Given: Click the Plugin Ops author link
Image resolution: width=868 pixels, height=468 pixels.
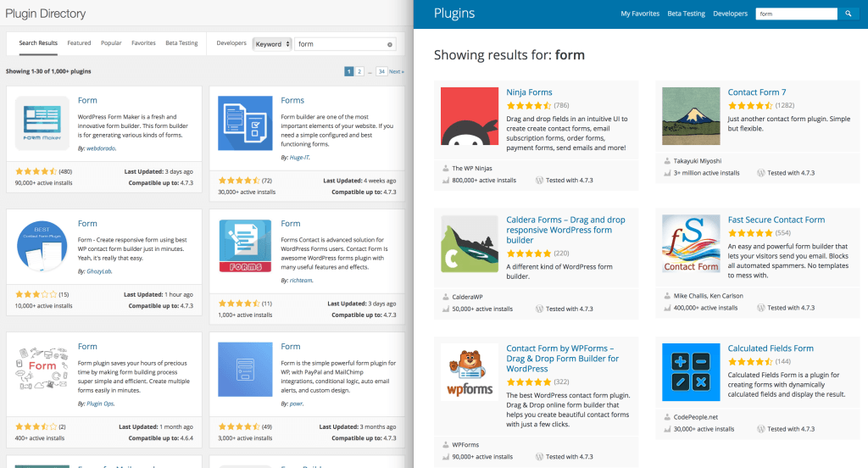Looking at the screenshot, I should coord(100,404).
